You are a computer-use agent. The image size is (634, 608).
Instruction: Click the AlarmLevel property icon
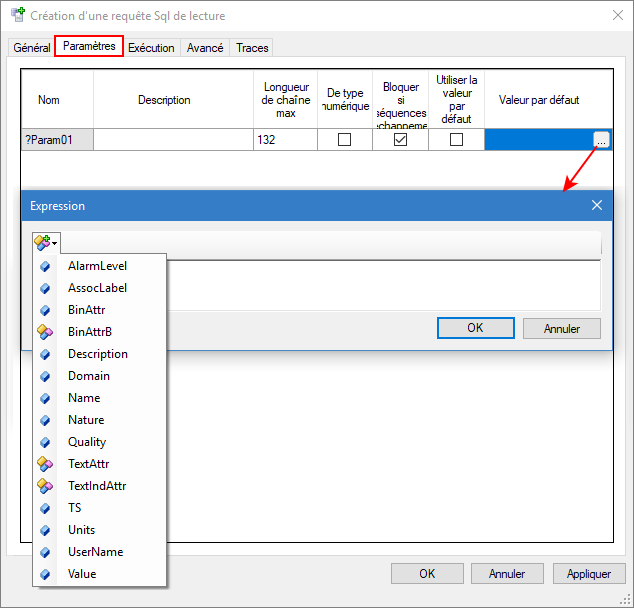click(45, 266)
